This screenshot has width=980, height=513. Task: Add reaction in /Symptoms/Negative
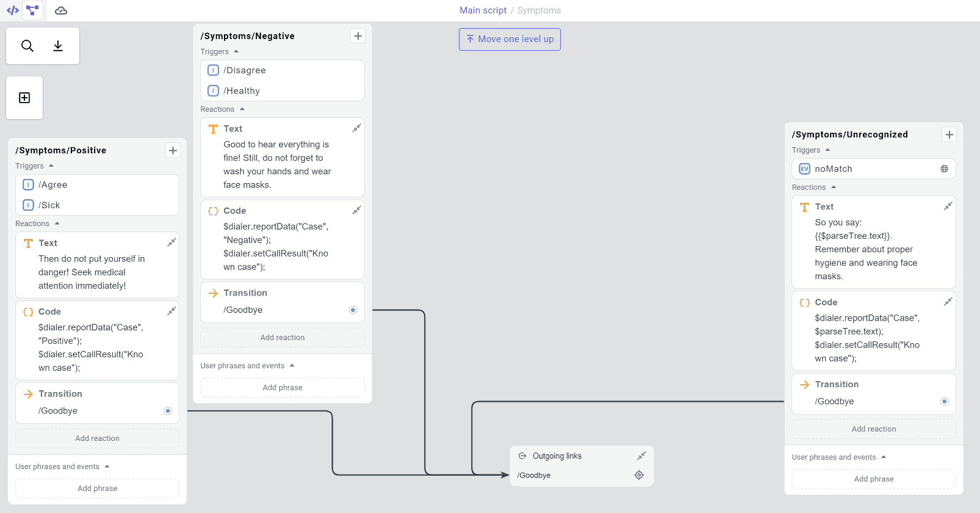pyautogui.click(x=283, y=338)
